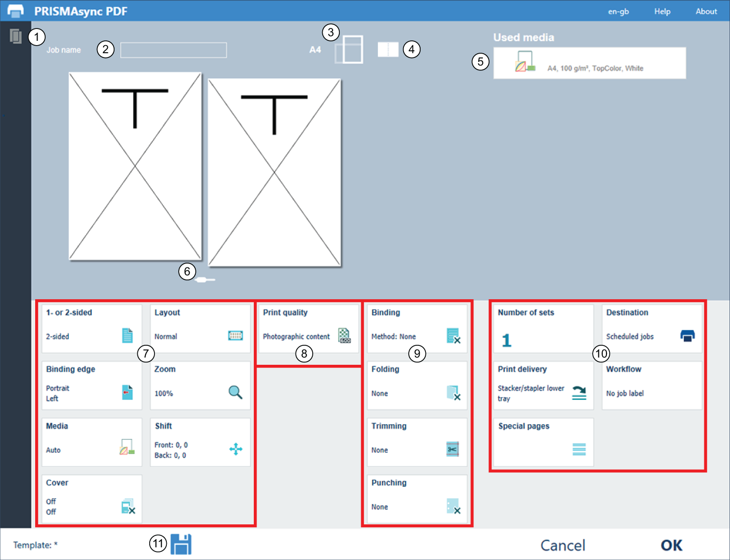Open the Media Auto selection tile
The width and height of the screenshot is (730, 560).
(x=92, y=442)
